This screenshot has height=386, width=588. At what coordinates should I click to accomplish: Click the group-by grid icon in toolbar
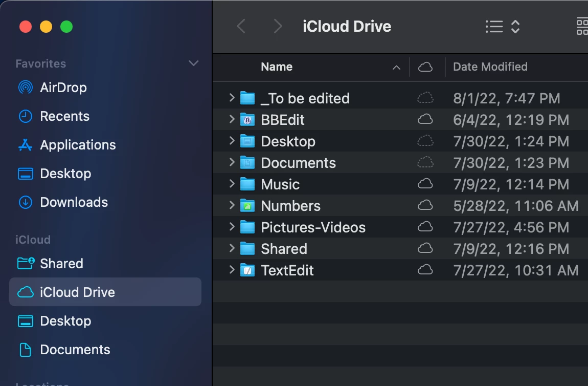[x=582, y=27]
